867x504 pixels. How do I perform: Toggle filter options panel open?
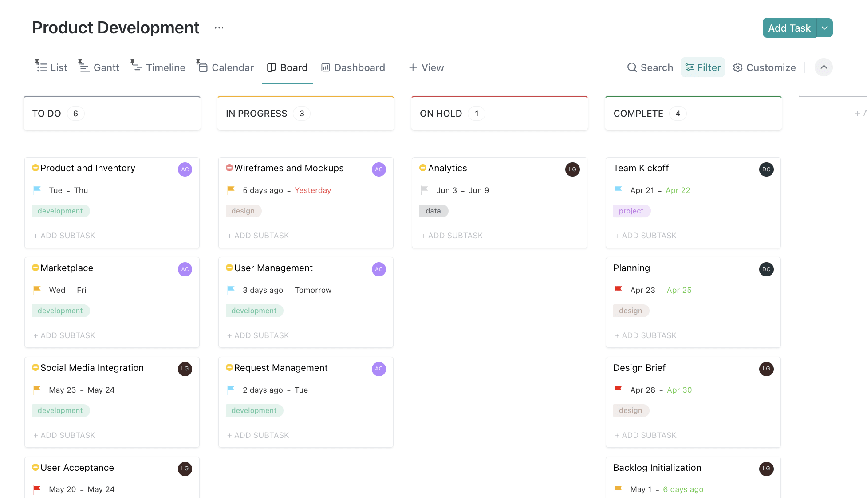[702, 67]
